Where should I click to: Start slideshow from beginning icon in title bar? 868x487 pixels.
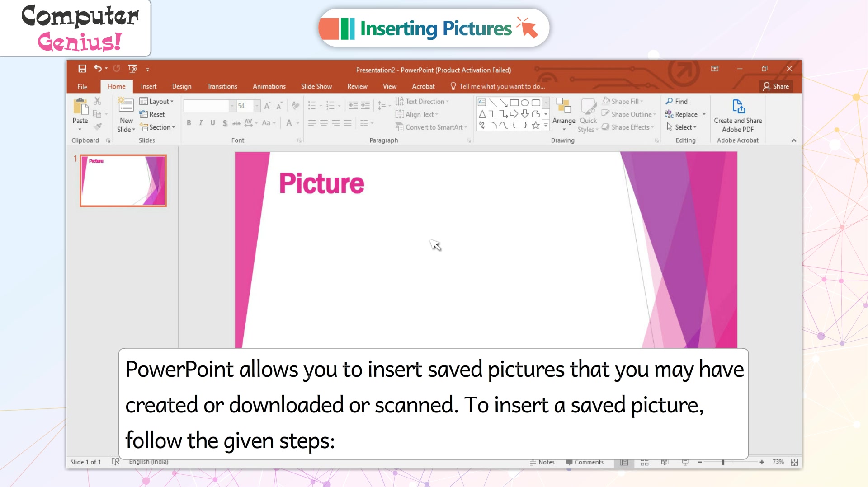coord(132,69)
